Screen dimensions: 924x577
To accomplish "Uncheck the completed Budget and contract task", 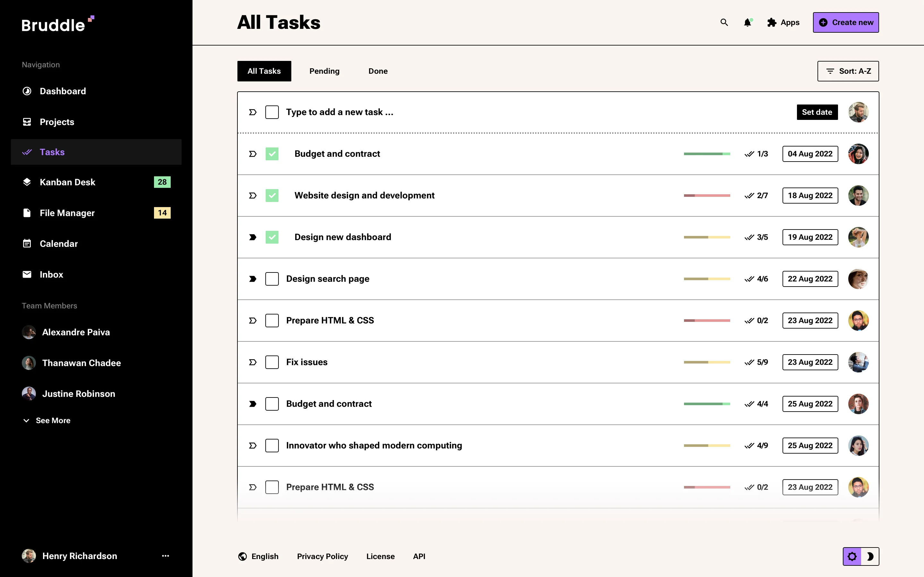I will tap(272, 154).
